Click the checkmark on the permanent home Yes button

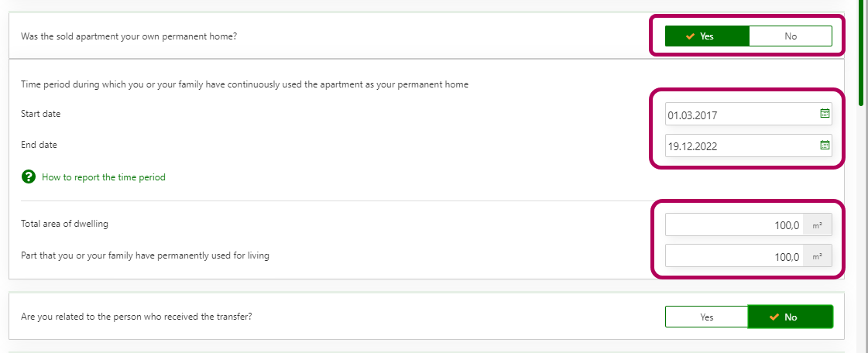pyautogui.click(x=690, y=36)
